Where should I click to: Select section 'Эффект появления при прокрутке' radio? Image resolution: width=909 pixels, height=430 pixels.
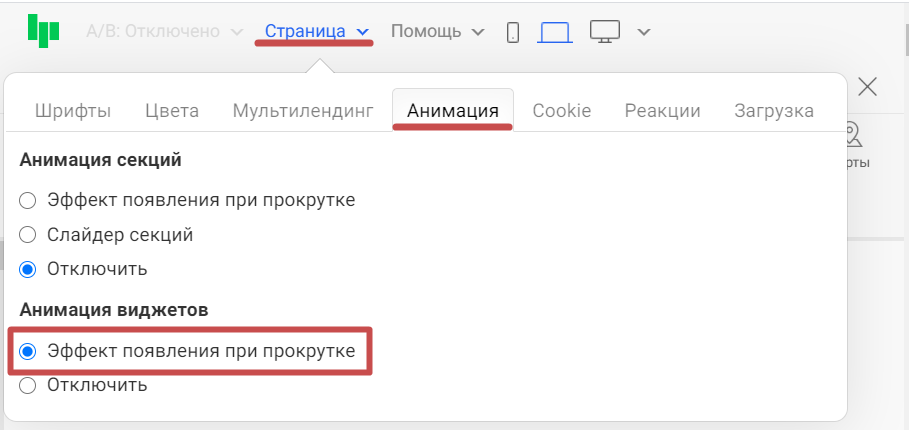tap(28, 200)
